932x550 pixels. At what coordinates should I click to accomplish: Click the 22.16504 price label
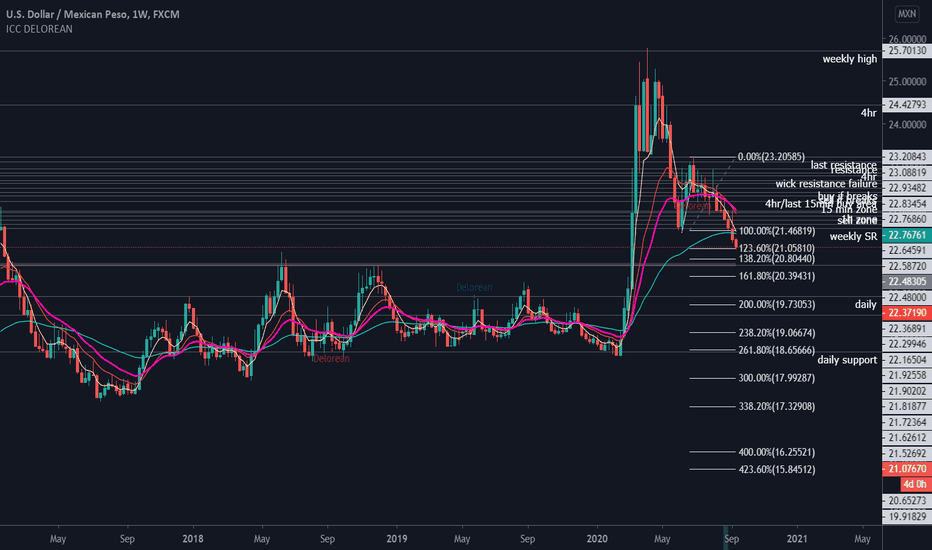pos(907,359)
